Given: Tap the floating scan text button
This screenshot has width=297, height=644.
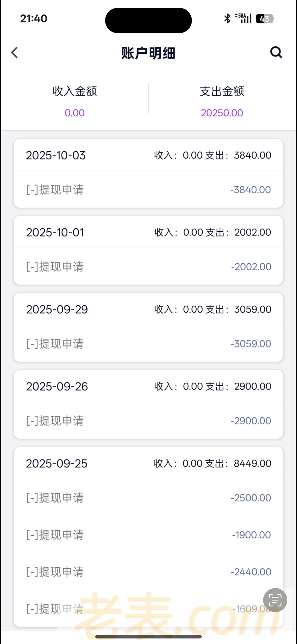Looking at the screenshot, I should (x=275, y=600).
